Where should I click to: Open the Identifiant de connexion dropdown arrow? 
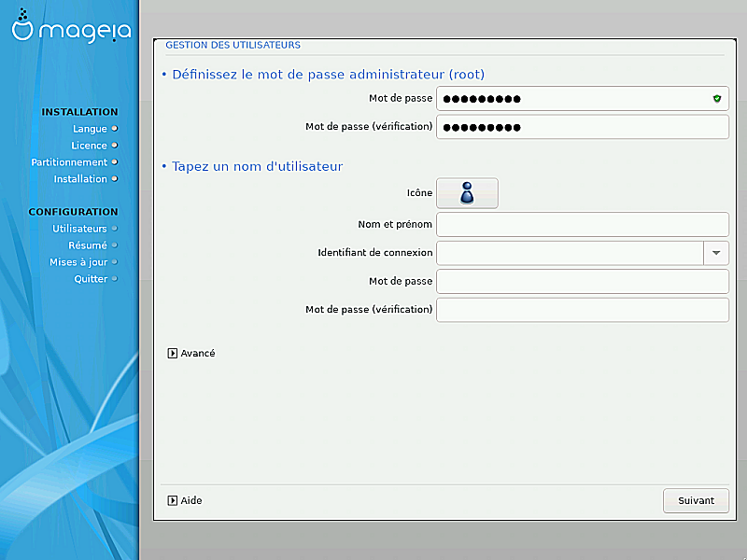pyautogui.click(x=715, y=253)
